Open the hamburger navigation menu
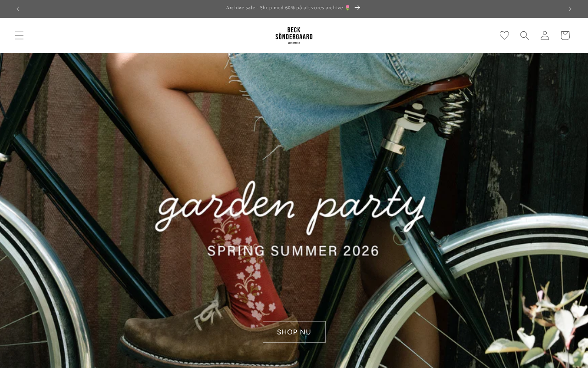This screenshot has height=368, width=588. (x=19, y=35)
